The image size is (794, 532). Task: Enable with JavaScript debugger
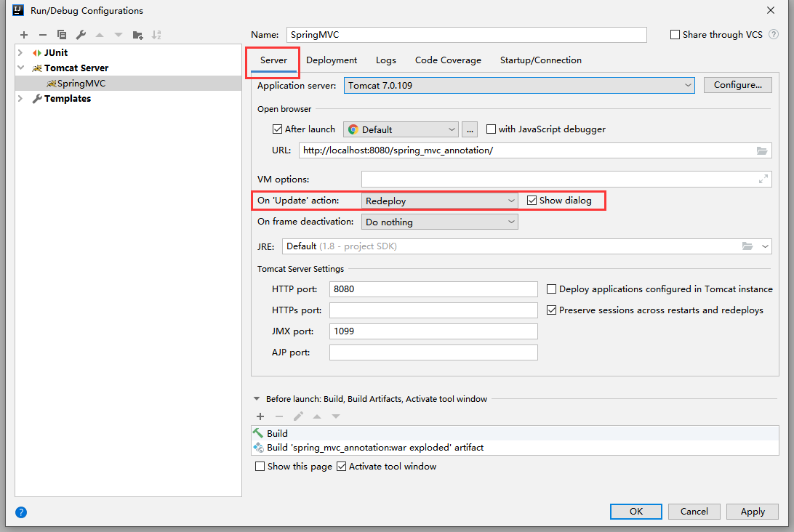coord(491,129)
